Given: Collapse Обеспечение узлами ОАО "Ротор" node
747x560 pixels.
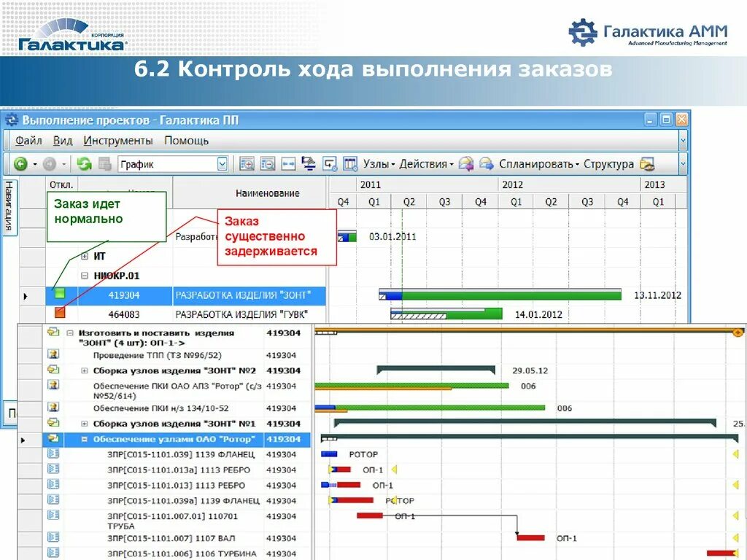Looking at the screenshot, I should (x=85, y=439).
